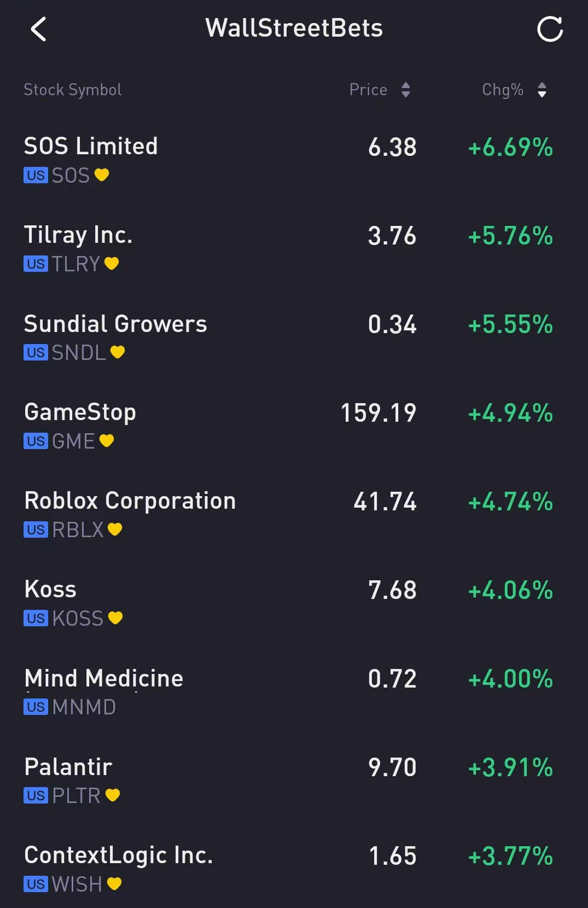This screenshot has width=588, height=908.
Task: Sort list by Price arrows
Action: click(x=406, y=90)
